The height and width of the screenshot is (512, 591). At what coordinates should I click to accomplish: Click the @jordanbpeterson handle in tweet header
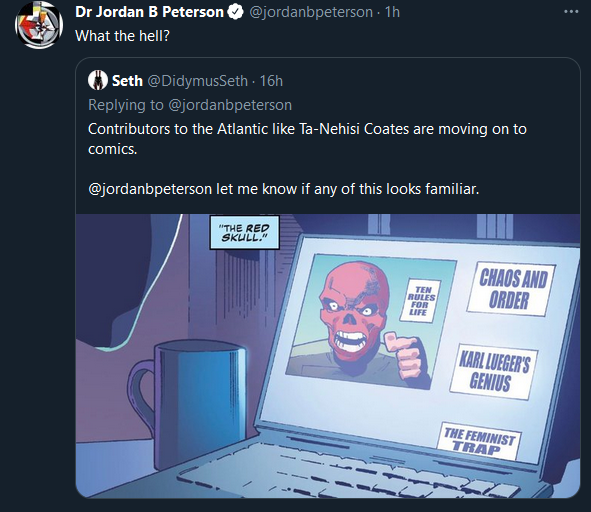tap(311, 12)
